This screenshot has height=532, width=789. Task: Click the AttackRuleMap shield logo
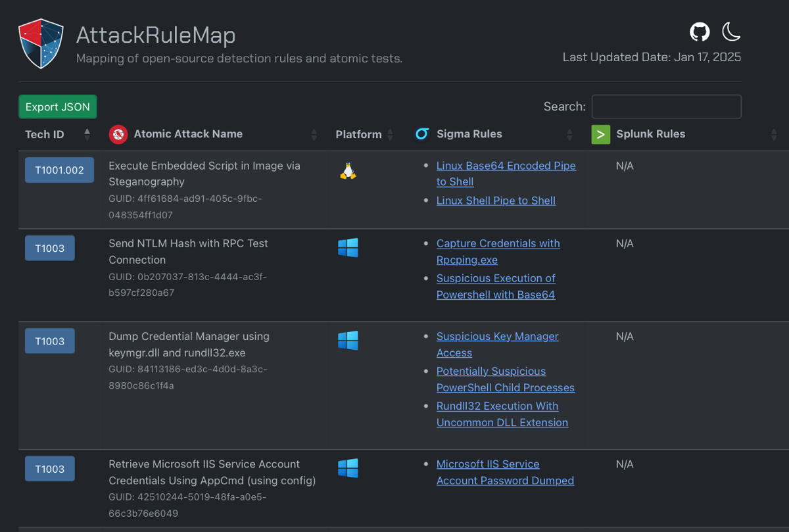(x=41, y=43)
